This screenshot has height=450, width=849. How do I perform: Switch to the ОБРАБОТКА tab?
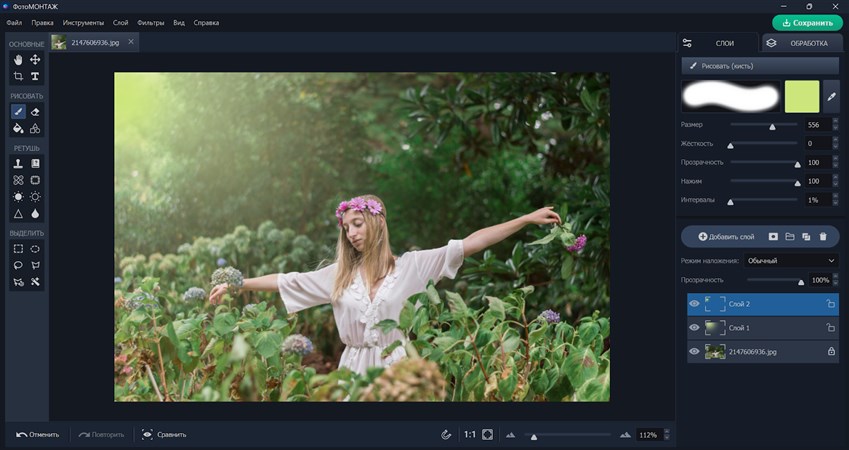[800, 43]
